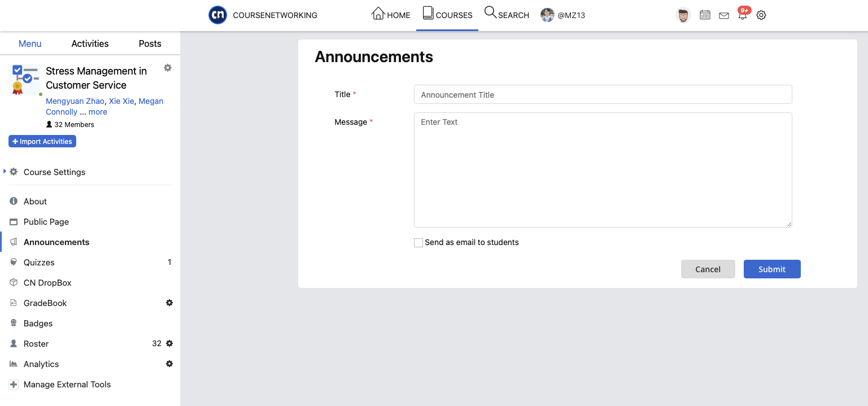Switch to the Activities tab

point(90,43)
